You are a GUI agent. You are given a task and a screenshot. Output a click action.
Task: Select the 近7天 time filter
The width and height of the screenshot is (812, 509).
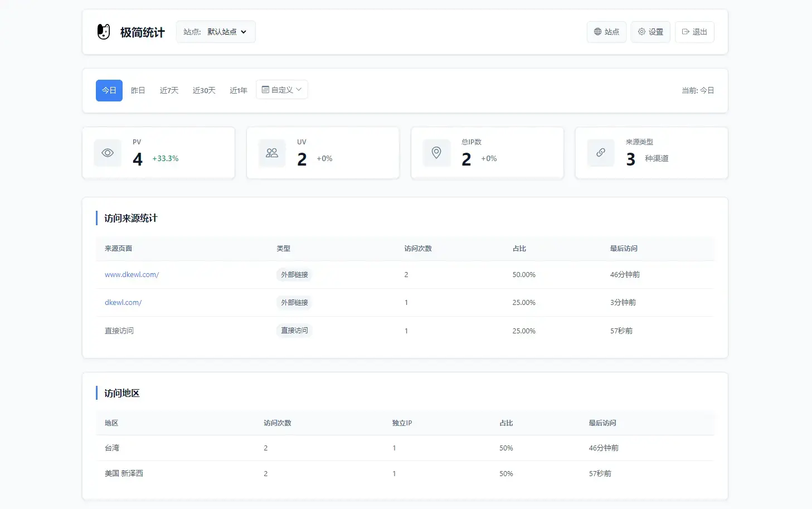tap(169, 90)
